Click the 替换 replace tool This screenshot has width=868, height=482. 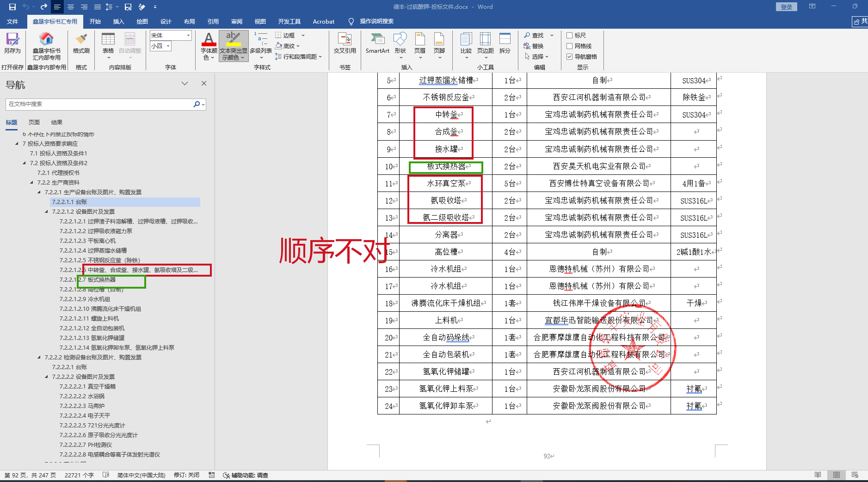(534, 46)
